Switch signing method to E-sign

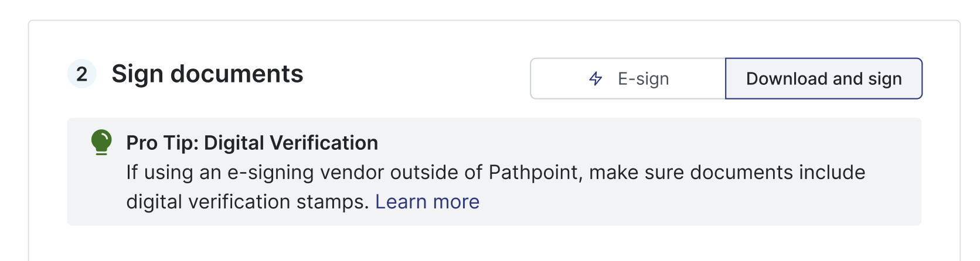(628, 78)
